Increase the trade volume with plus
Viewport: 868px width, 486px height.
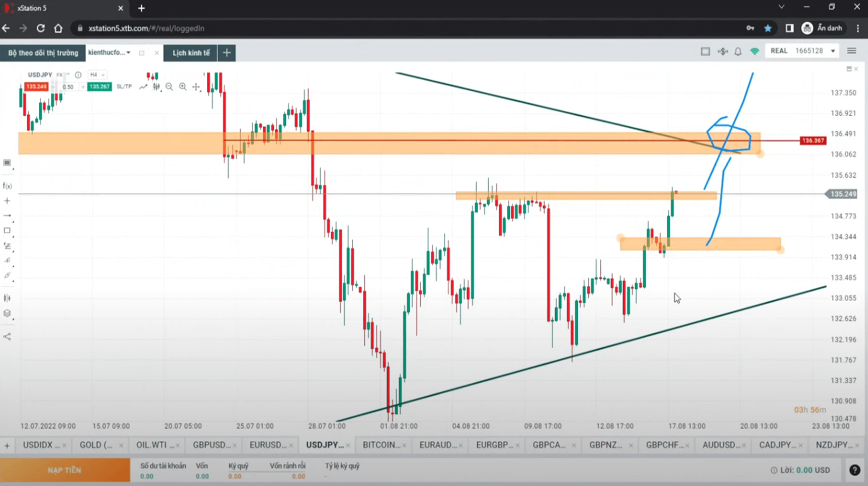[83, 87]
